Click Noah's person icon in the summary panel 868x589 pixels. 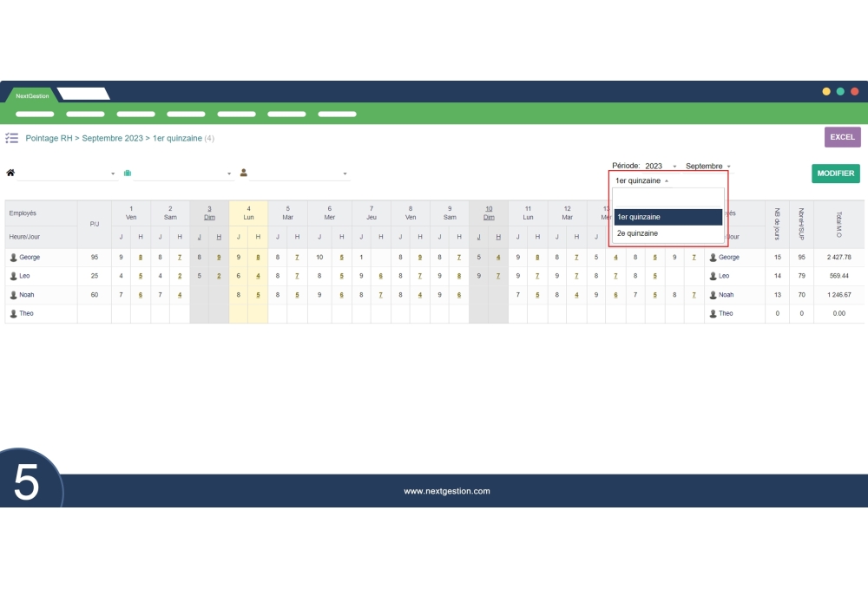point(713,295)
